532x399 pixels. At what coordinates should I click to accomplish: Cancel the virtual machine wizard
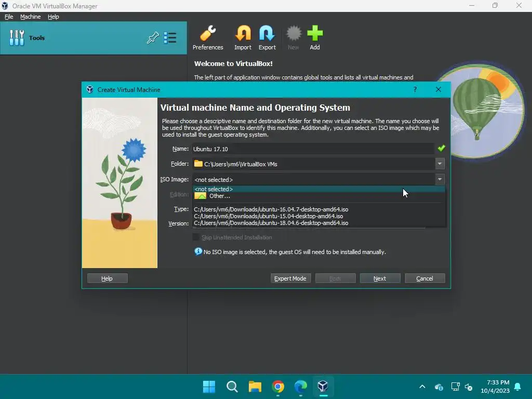[425, 278]
